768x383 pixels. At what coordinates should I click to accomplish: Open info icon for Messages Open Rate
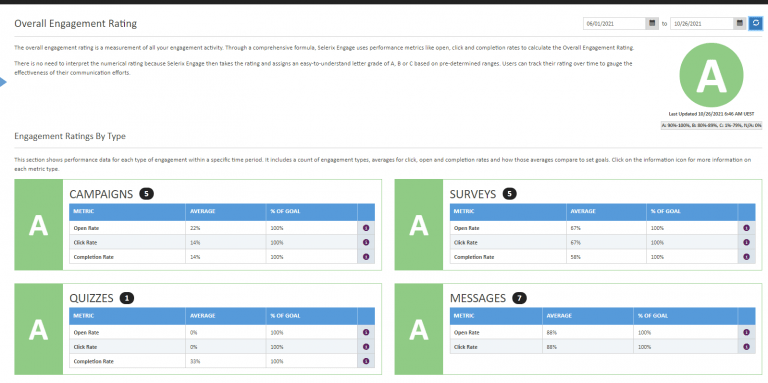pos(746,332)
